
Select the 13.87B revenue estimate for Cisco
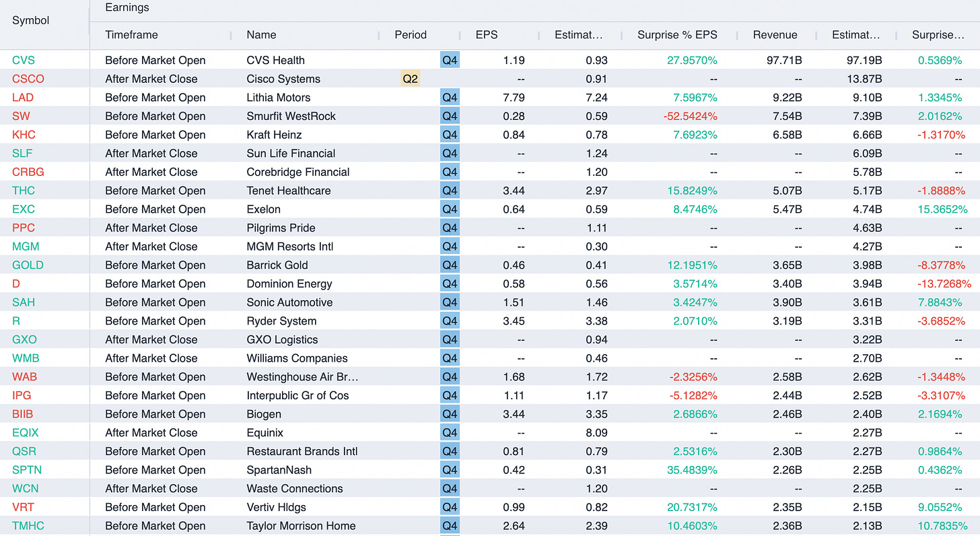pos(864,79)
